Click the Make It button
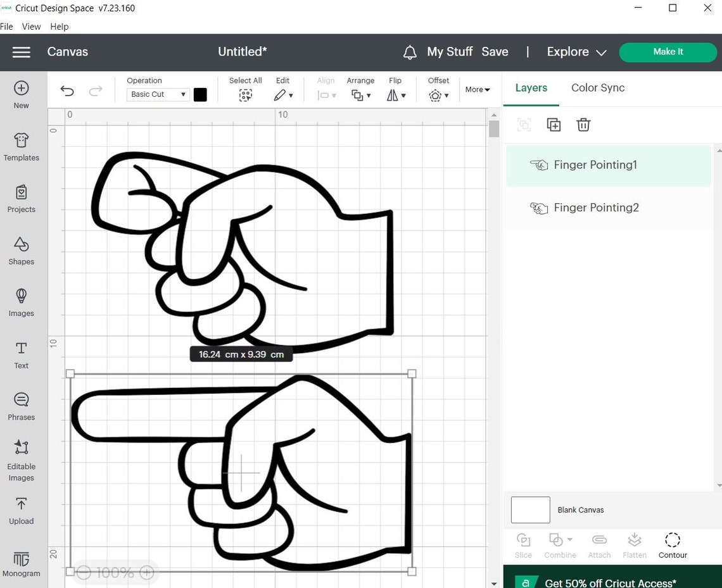722x588 pixels. pyautogui.click(x=668, y=52)
